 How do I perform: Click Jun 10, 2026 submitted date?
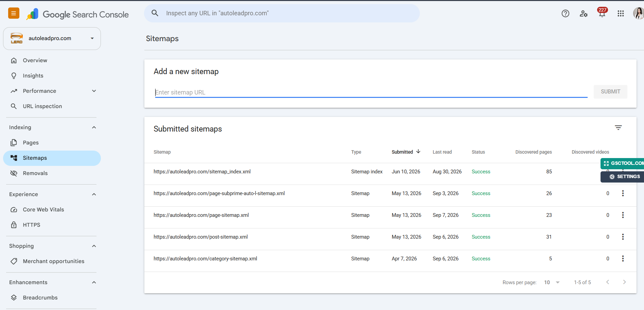(406, 172)
